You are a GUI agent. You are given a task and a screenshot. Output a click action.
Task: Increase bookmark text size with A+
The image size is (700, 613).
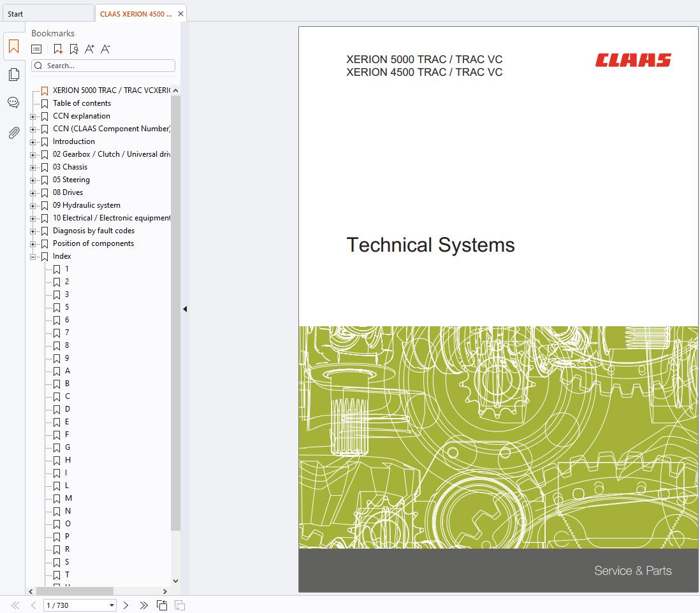pyautogui.click(x=89, y=49)
